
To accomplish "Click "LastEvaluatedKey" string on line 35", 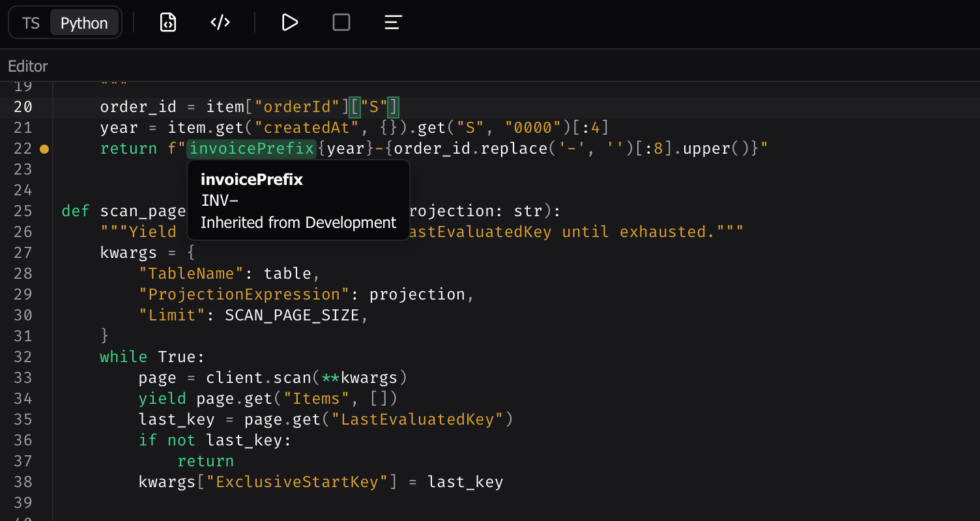I will 417,419.
